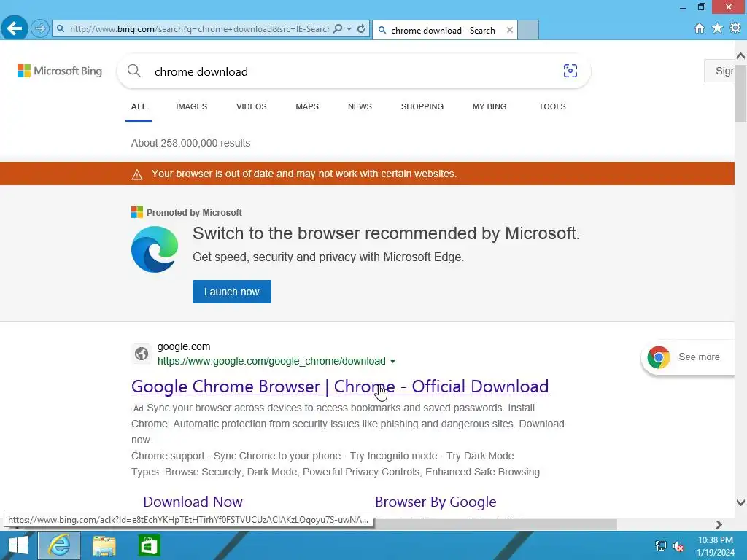Open the address bar autocomplete dropdown arrow
747x560 pixels.
pos(349,29)
